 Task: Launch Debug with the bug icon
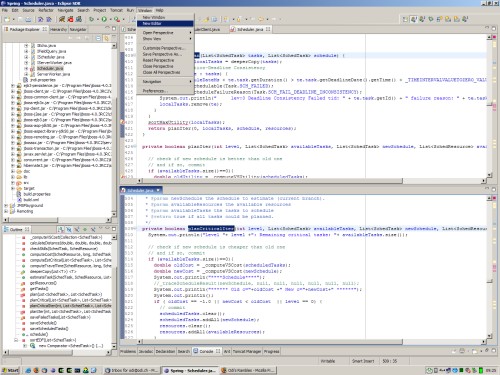point(91,19)
